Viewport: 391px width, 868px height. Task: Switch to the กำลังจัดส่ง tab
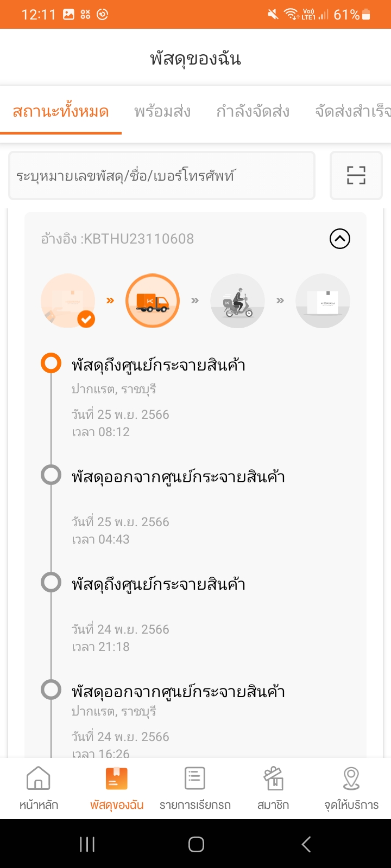pyautogui.click(x=253, y=112)
